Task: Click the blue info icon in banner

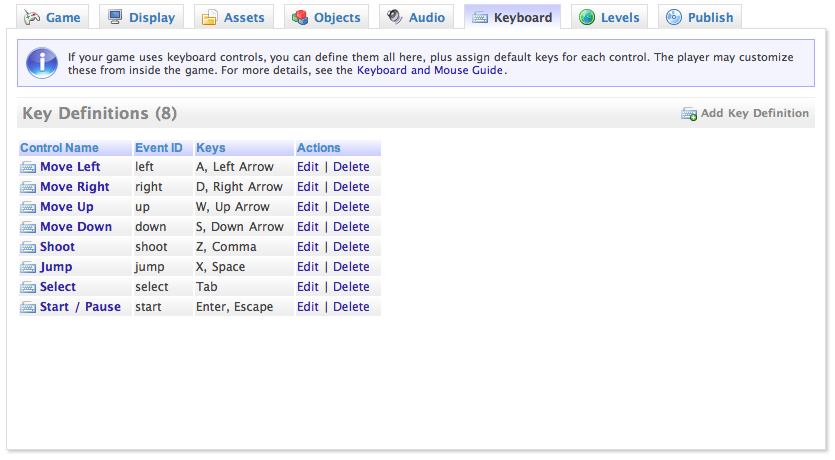Action: [41, 63]
